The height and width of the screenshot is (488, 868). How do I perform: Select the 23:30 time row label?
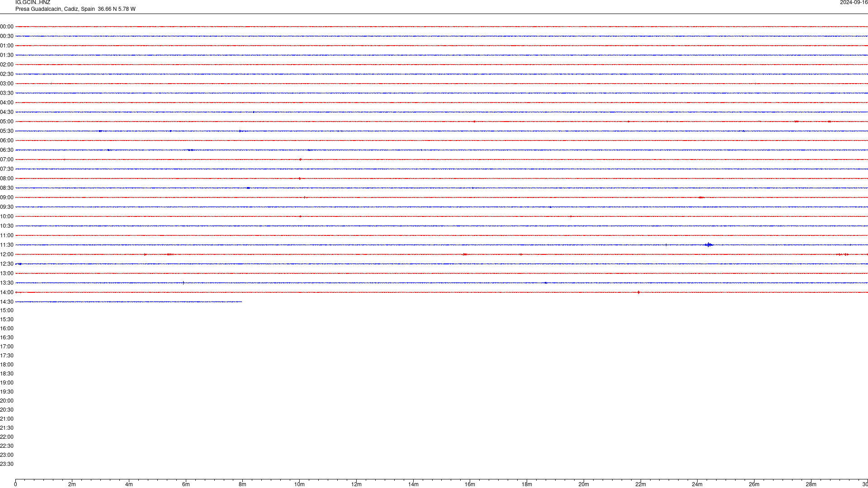coord(7,464)
